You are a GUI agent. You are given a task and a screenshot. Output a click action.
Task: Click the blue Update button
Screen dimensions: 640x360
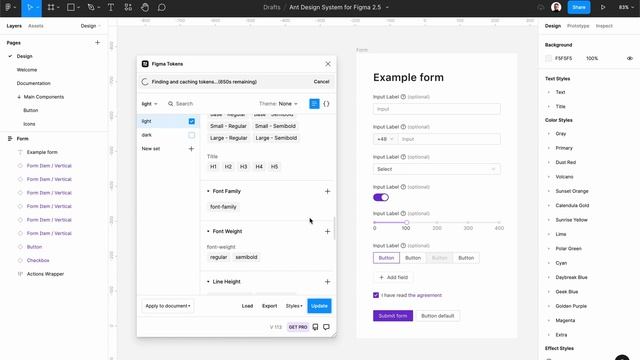(319, 306)
